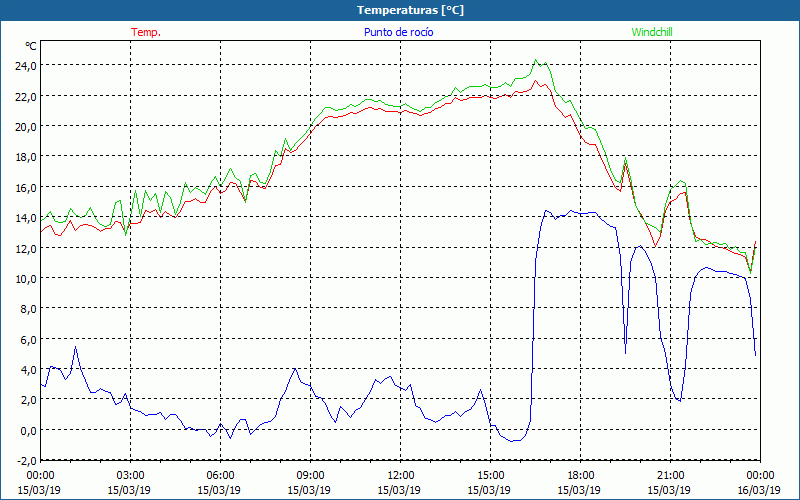The image size is (800, 500).
Task: Click the 12,0 y-axis value
Action: 26,248
